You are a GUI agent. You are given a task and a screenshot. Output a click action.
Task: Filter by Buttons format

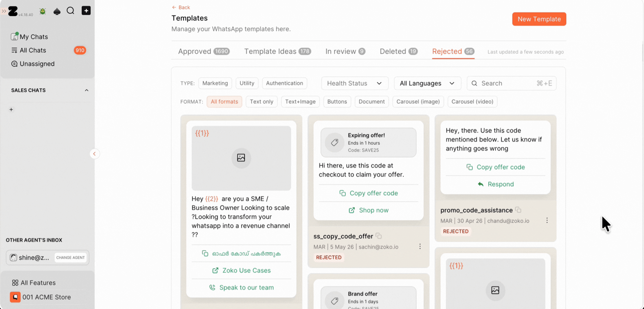337,102
